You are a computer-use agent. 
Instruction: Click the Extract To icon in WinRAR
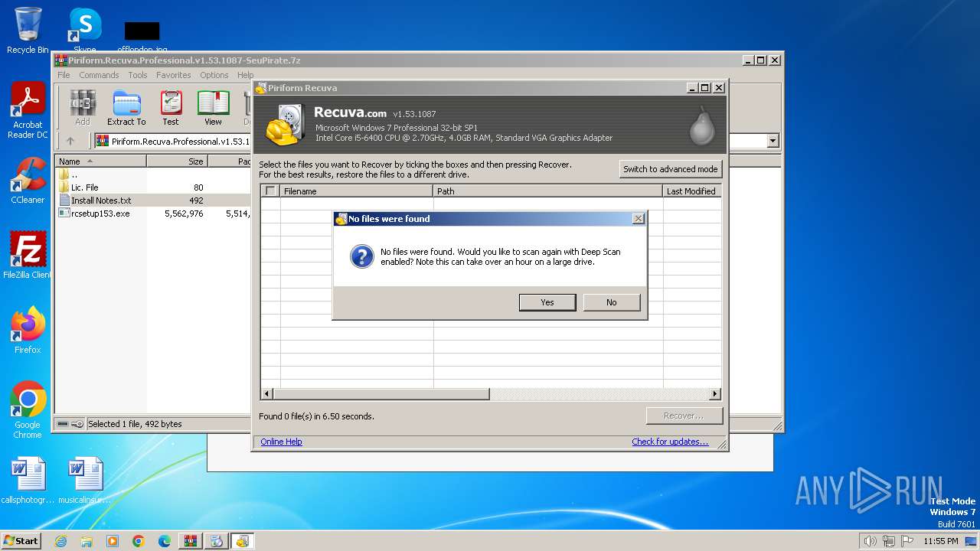126,108
